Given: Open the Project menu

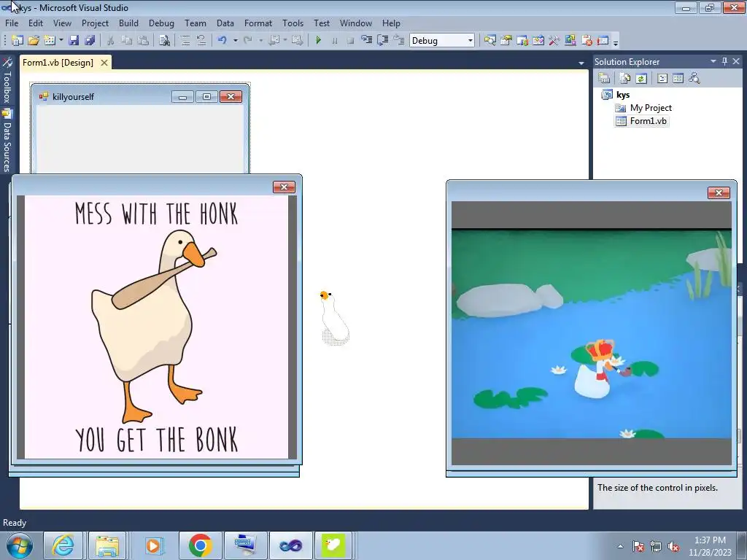Looking at the screenshot, I should point(95,23).
